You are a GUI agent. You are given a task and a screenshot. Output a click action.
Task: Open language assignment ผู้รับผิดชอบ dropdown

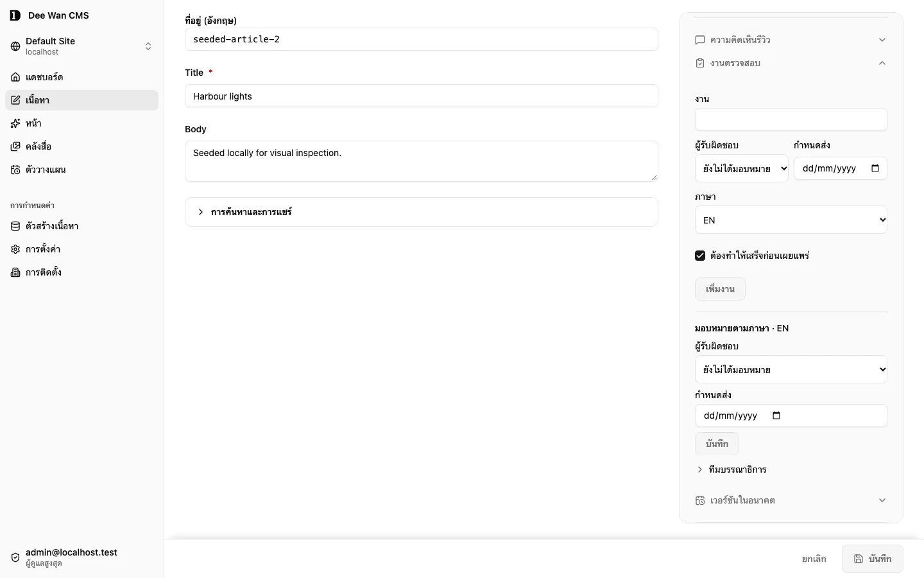click(x=791, y=369)
